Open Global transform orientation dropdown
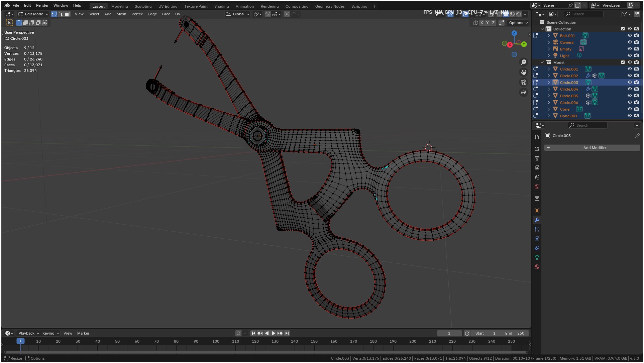The width and height of the screenshot is (644, 363). 238,14
